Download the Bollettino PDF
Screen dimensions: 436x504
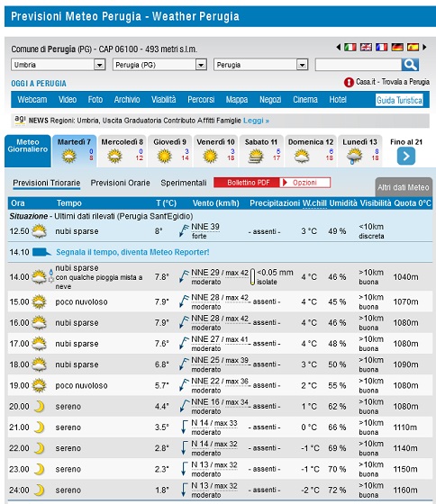[247, 183]
